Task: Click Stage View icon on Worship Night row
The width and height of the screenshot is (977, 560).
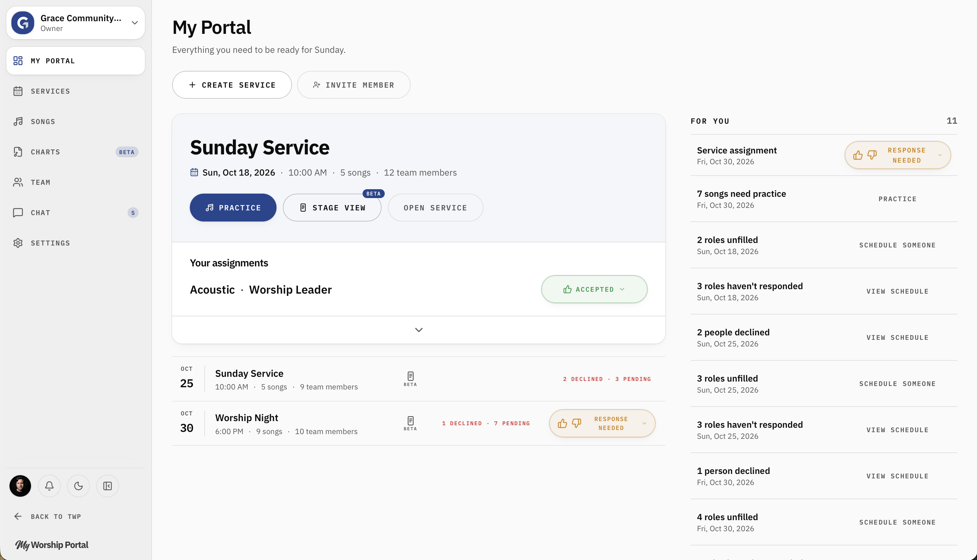Action: point(410,423)
